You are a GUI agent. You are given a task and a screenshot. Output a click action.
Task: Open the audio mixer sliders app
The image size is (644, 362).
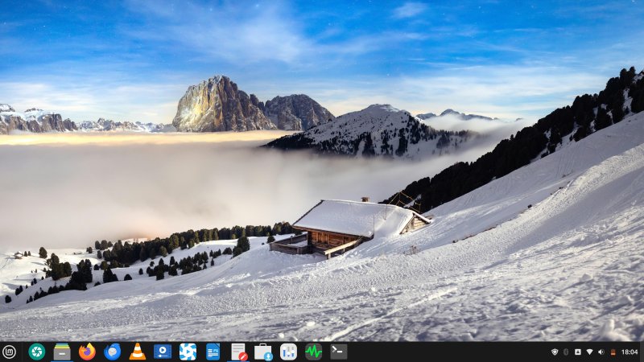(288, 352)
